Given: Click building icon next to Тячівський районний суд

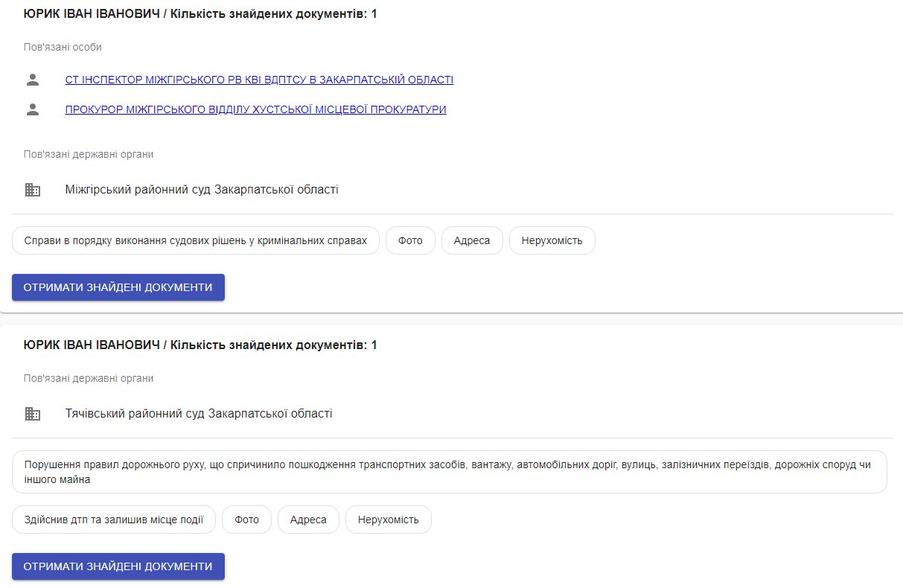Looking at the screenshot, I should click(x=33, y=414).
